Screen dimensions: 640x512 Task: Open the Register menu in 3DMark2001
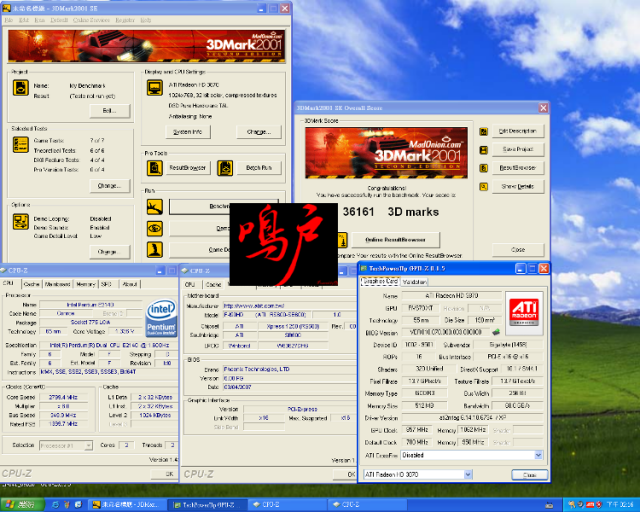click(125, 20)
